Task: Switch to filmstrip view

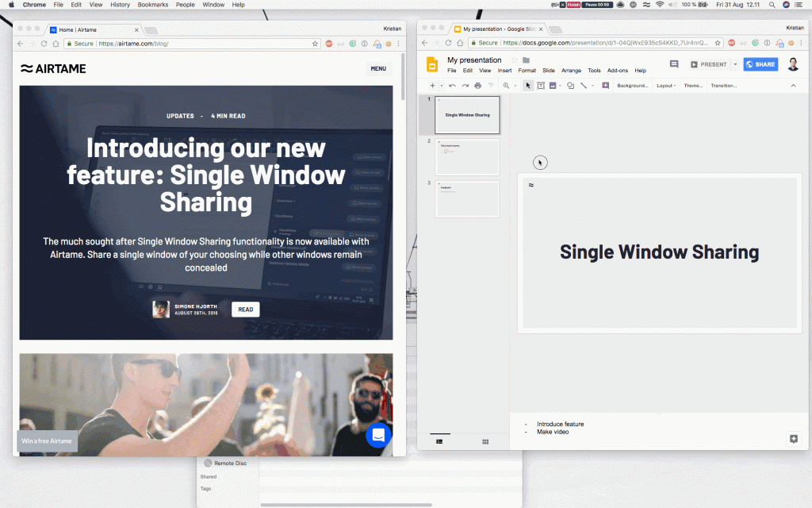Action: [439, 441]
